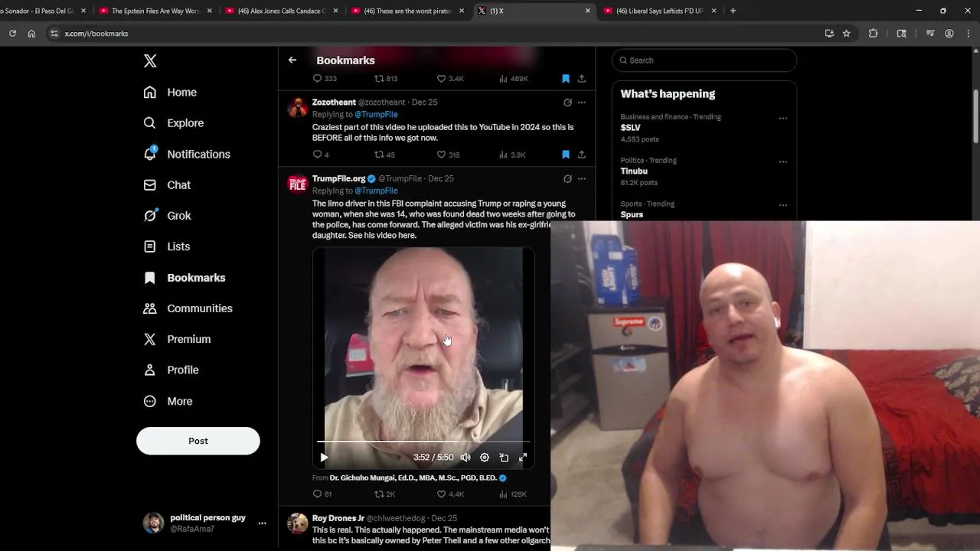The width and height of the screenshot is (980, 551).
Task: Open video playback settings gear
Action: pos(485,458)
